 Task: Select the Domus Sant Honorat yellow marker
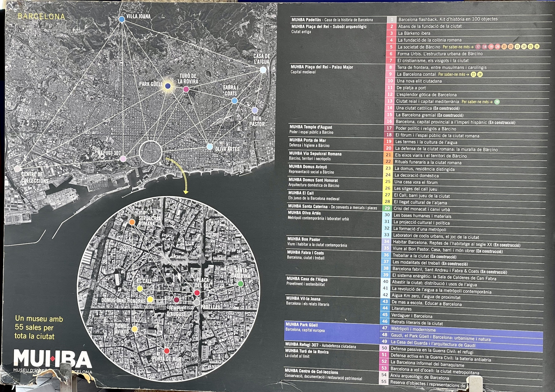pos(150,299)
